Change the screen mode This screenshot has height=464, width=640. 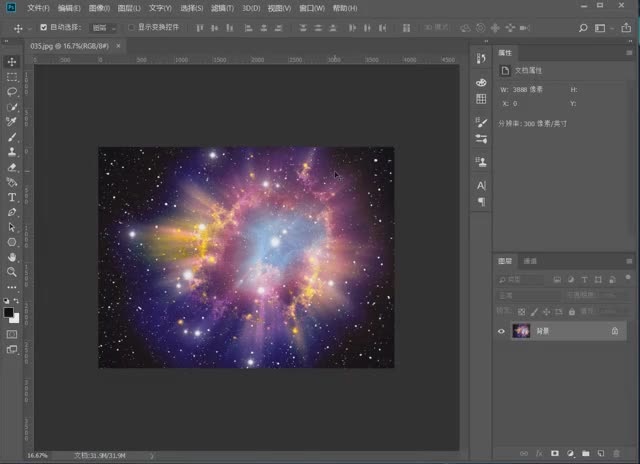[12, 350]
